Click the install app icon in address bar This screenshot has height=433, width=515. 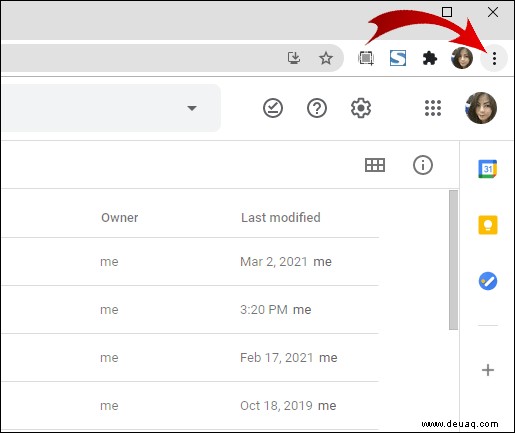(x=294, y=58)
